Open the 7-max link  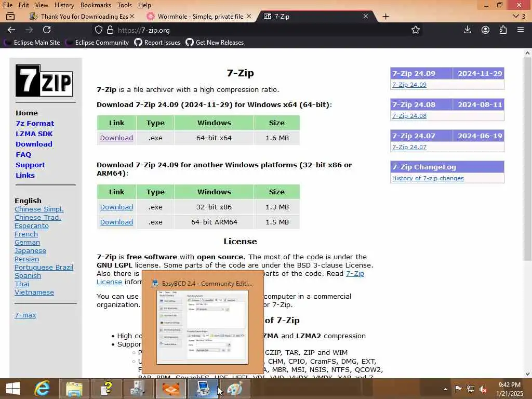pyautogui.click(x=25, y=315)
